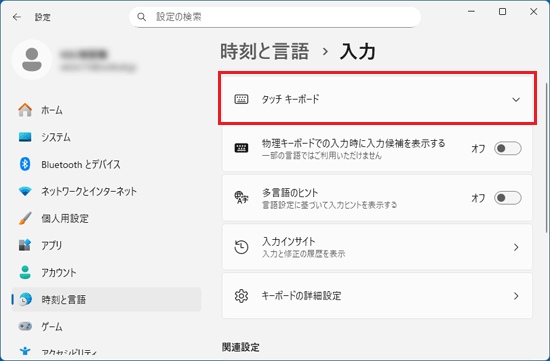
Task: Click the 入力と修正の履歴を表示 description
Action: (x=303, y=254)
